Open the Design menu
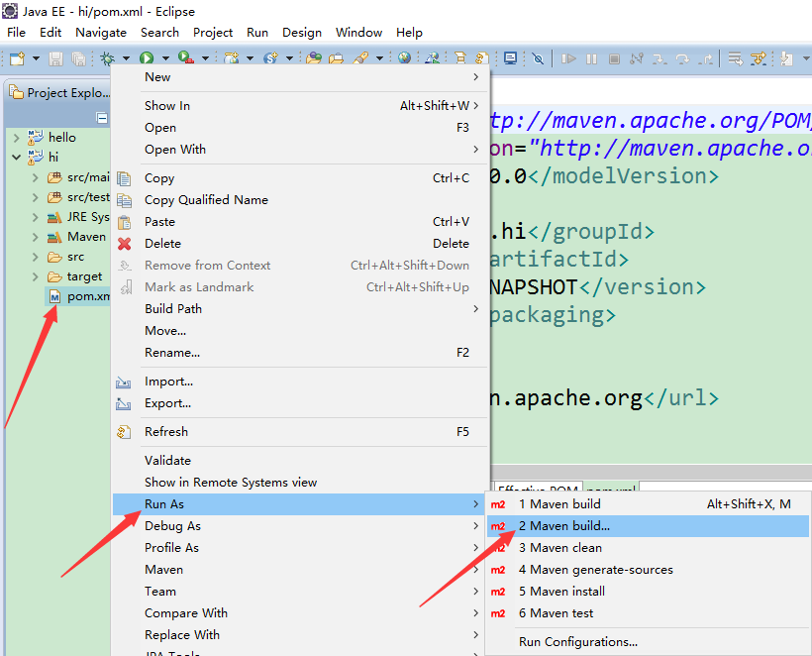Screen dimensions: 812x656 pos(302,32)
